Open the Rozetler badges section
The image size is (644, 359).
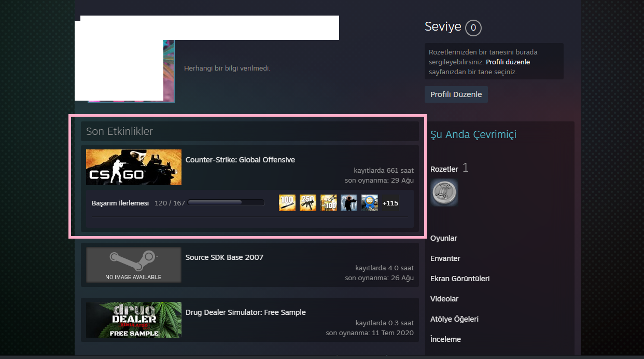point(444,169)
